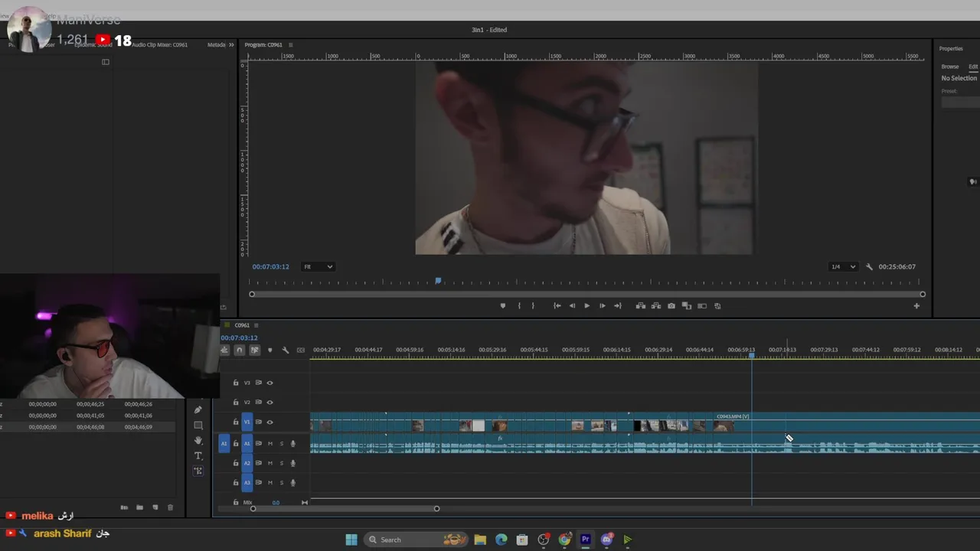Open Chrome from the taskbar
Image resolution: width=980 pixels, height=551 pixels.
pos(564,540)
